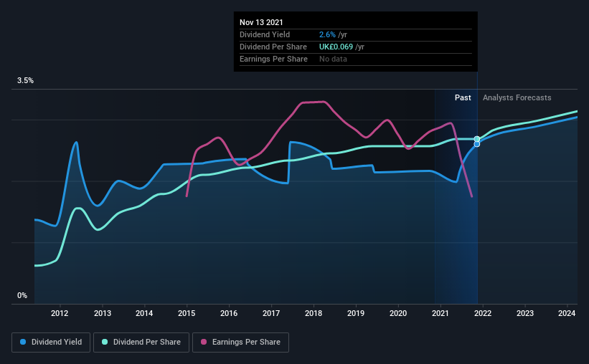Toggle the Dividend Yield legend button

pyautogui.click(x=51, y=343)
